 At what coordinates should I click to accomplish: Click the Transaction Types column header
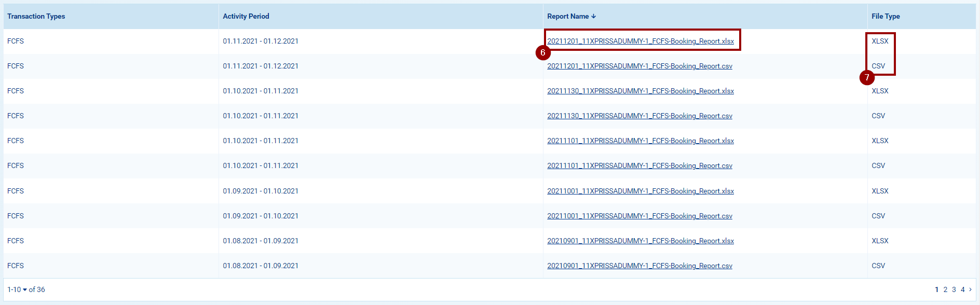(36, 17)
